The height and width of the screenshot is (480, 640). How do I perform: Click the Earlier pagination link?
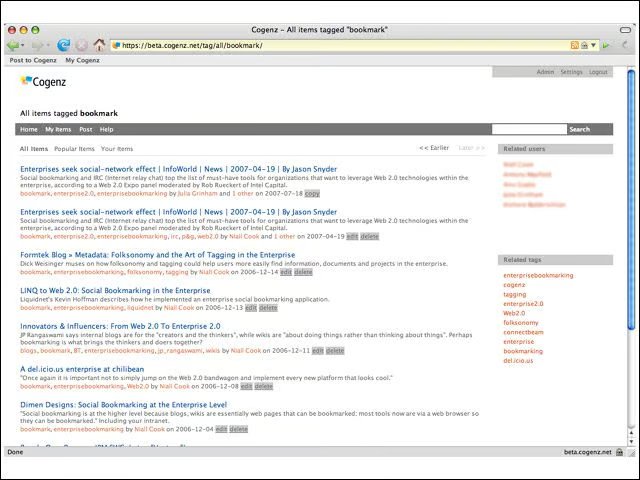click(x=434, y=148)
